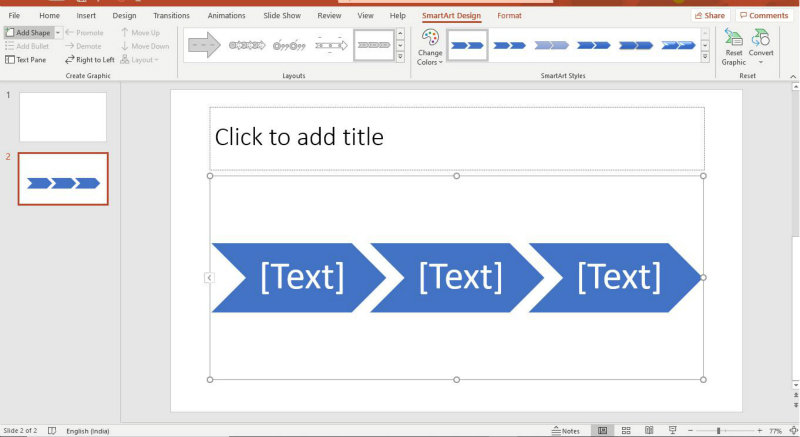The image size is (800, 437).
Task: Open the Change Colors palette
Action: [430, 46]
